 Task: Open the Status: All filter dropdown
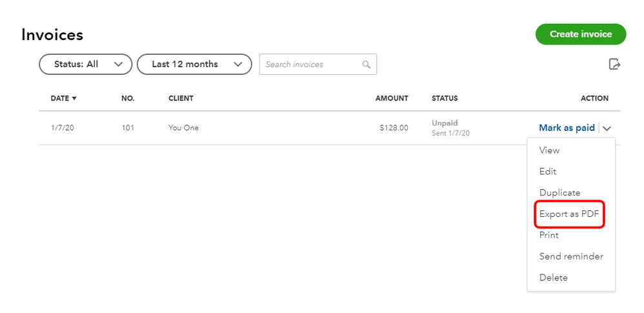85,65
